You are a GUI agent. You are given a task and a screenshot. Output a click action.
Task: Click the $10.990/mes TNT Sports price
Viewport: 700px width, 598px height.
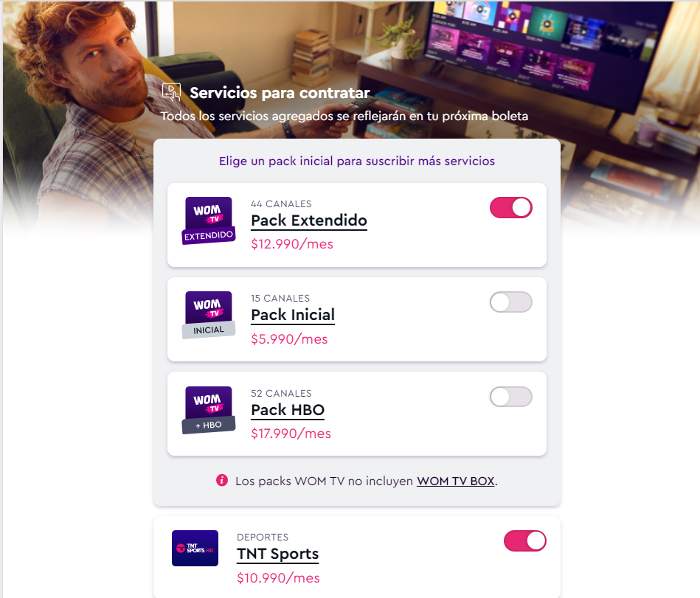tap(278, 578)
